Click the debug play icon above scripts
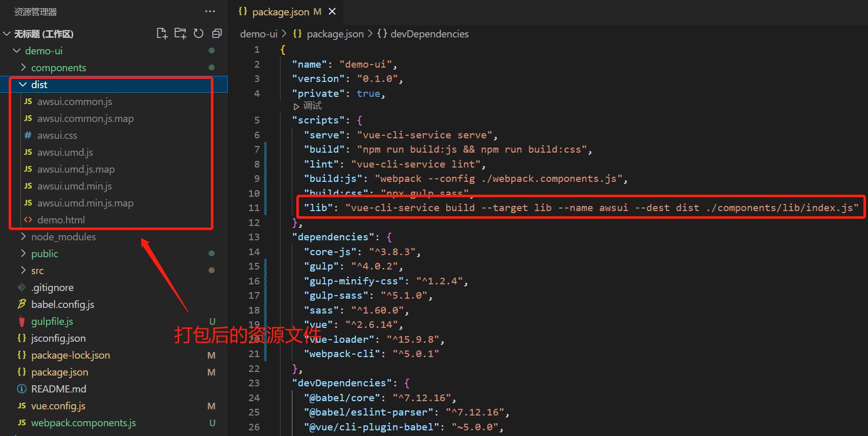 [296, 107]
